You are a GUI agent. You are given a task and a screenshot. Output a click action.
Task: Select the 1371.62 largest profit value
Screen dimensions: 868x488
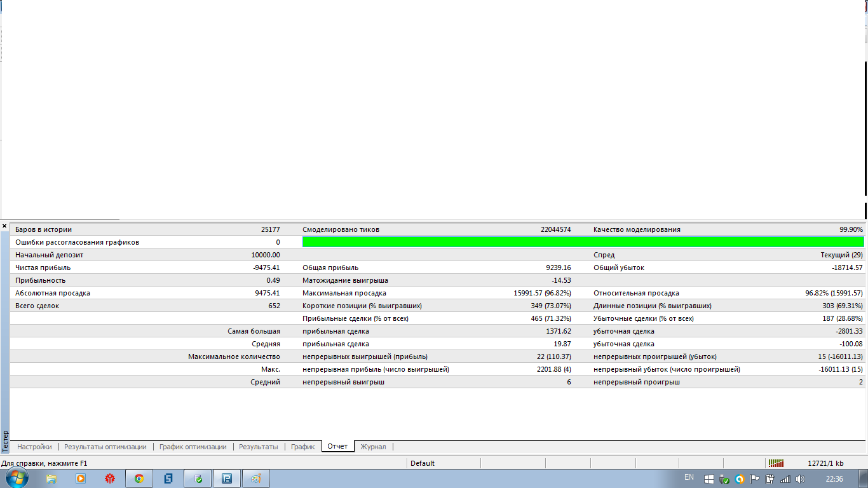point(559,331)
